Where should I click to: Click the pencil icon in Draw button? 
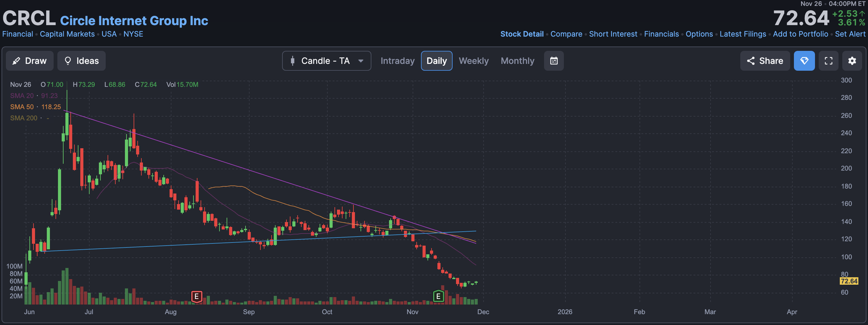(16, 61)
